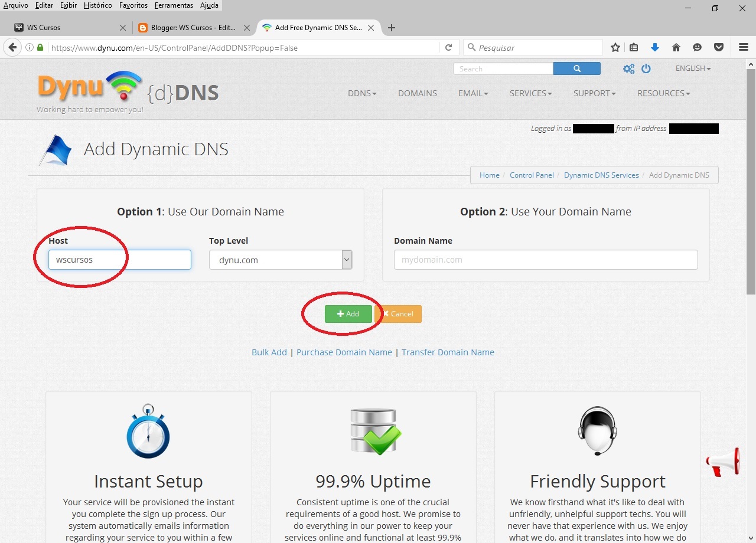This screenshot has width=756, height=543.
Task: Go to Control Panel breadcrumb link
Action: pos(532,175)
